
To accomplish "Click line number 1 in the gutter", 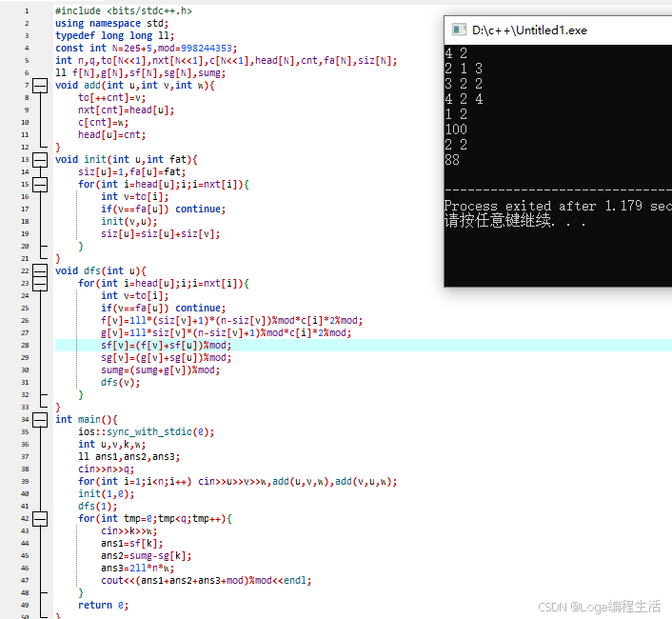I will pos(27,11).
